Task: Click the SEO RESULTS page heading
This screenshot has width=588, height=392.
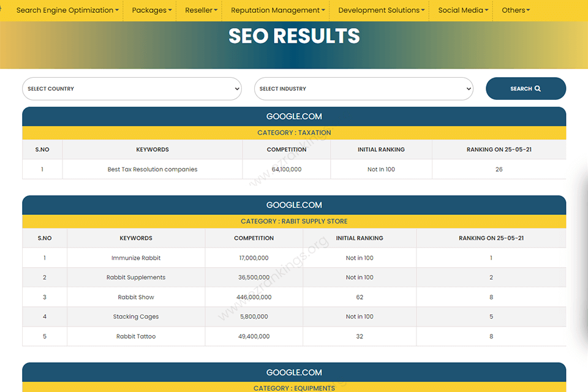Action: click(294, 36)
